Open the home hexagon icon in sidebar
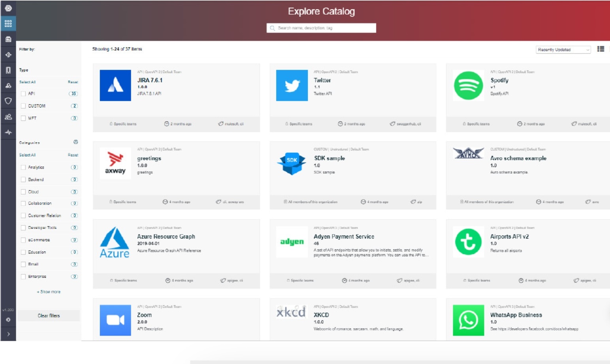 coord(8,8)
